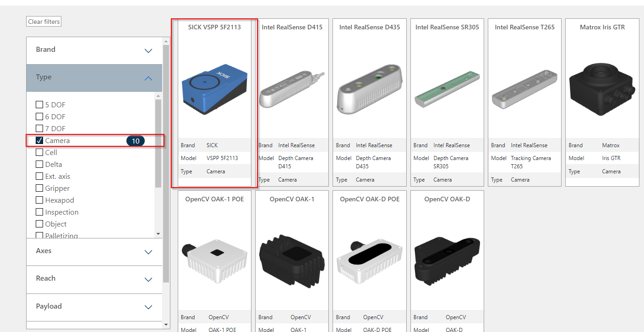Open the Intel RealSense T265 title link

[524, 27]
